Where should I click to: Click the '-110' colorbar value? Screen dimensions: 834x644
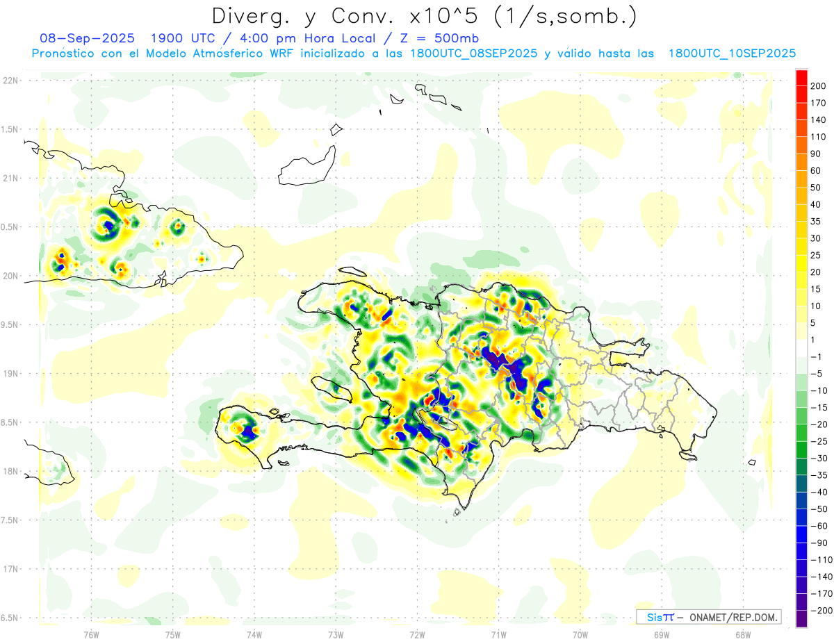click(821, 560)
